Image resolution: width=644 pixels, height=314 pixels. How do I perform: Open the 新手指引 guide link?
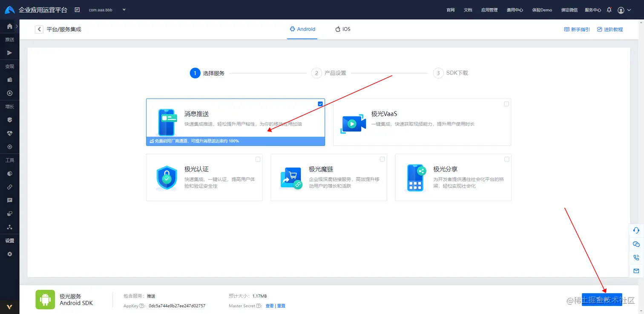click(577, 29)
